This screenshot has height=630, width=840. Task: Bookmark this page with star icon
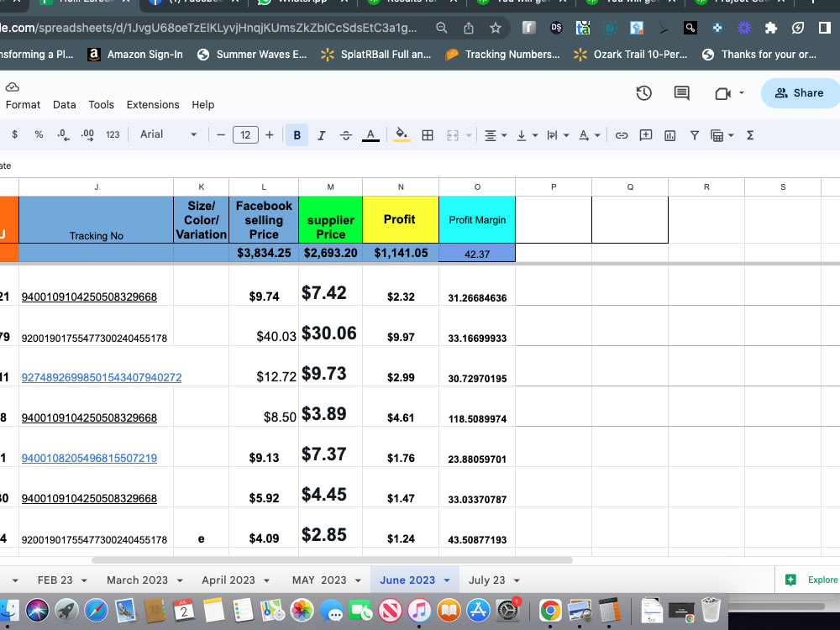[496, 28]
